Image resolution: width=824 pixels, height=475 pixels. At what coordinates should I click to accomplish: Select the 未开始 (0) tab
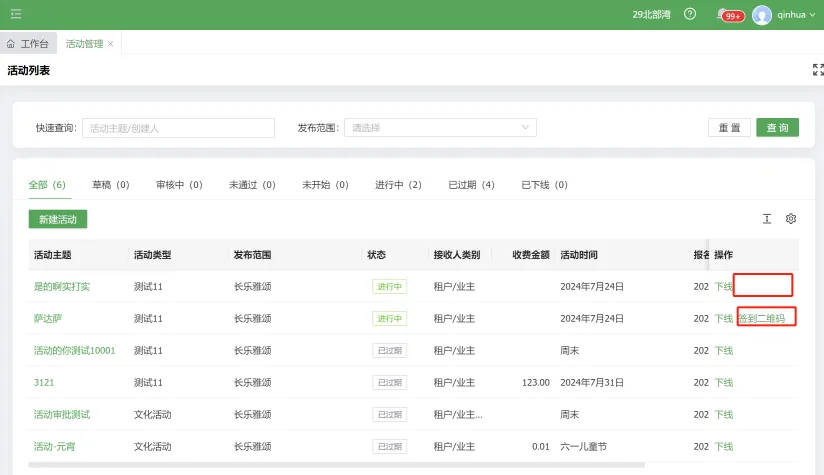(x=325, y=184)
